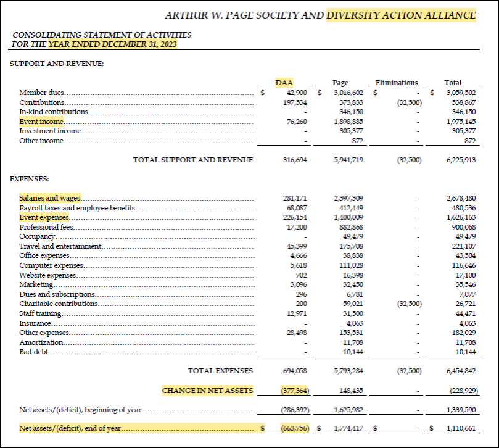Click the DAA column header

(x=284, y=83)
